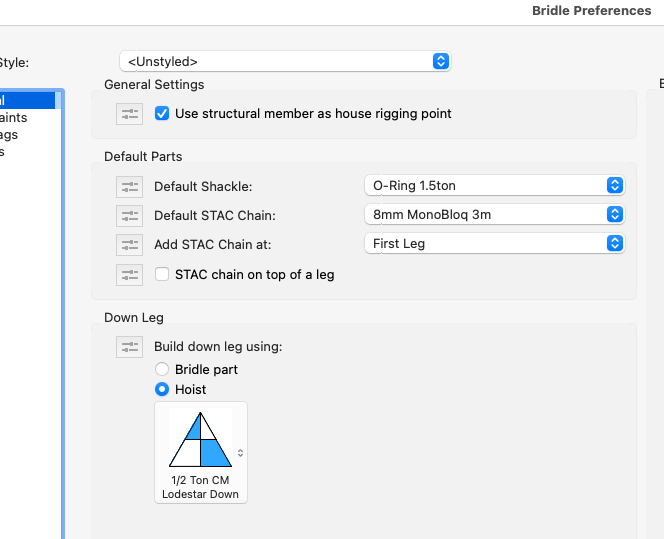The width and height of the screenshot is (664, 539).
Task: Click style icon beside Build down leg using
Action: [x=130, y=347]
